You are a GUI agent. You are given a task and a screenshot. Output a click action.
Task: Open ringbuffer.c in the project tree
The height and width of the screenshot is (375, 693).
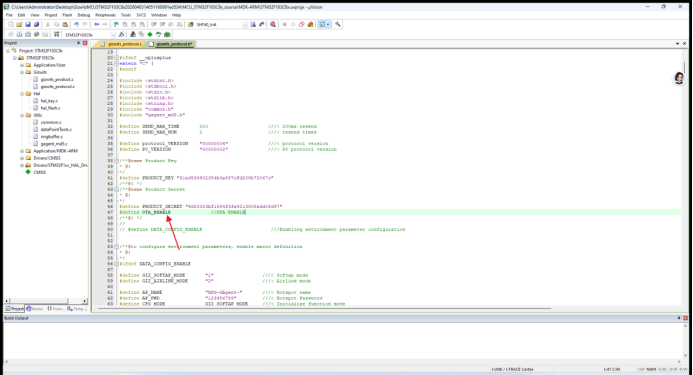tap(52, 137)
